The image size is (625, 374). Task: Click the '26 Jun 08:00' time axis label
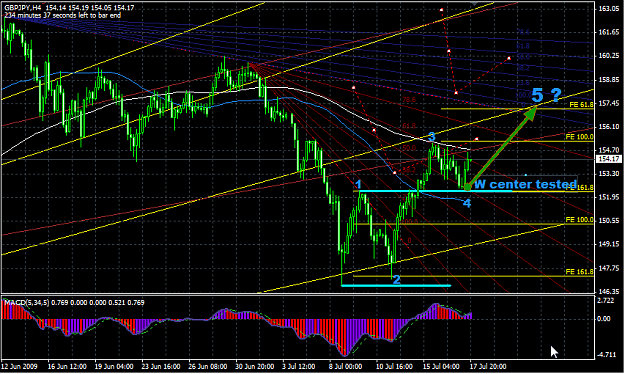(x=208, y=366)
